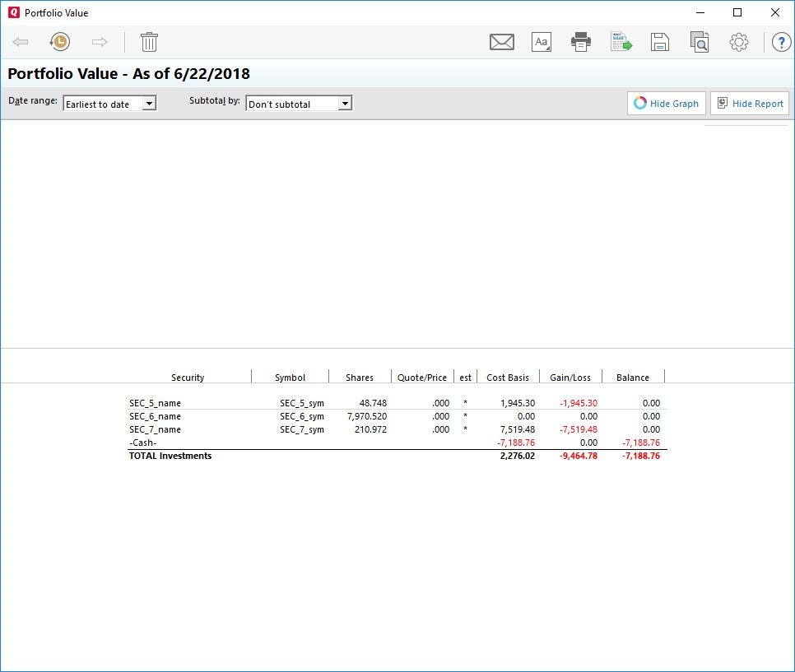Open report history clock icon
The width and height of the screenshot is (795, 672).
59,42
